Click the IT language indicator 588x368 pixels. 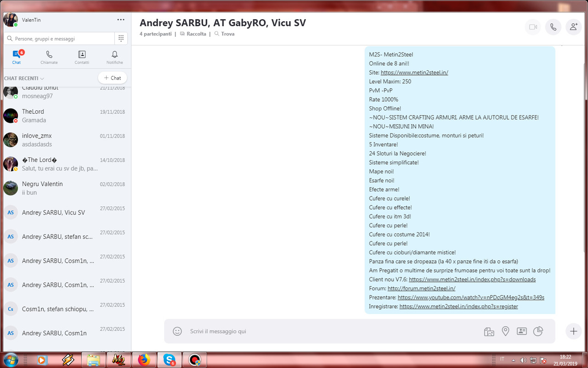502,359
